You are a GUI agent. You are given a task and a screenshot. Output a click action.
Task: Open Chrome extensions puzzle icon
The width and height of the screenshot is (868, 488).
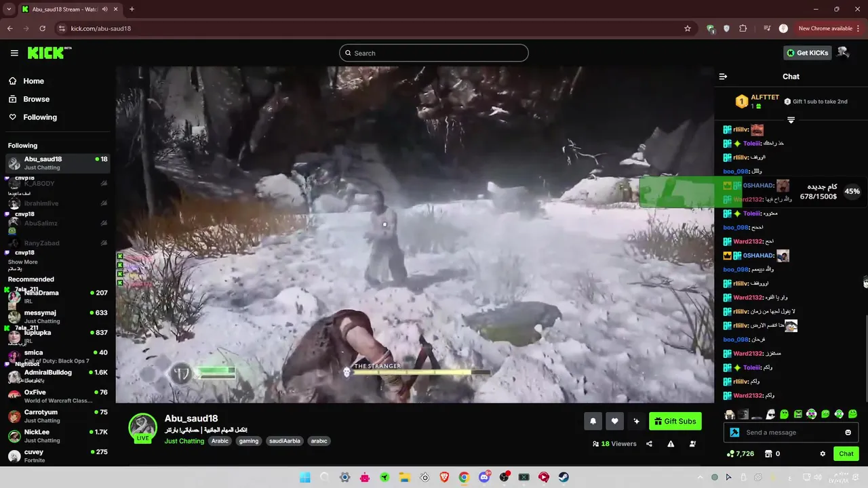tap(743, 28)
